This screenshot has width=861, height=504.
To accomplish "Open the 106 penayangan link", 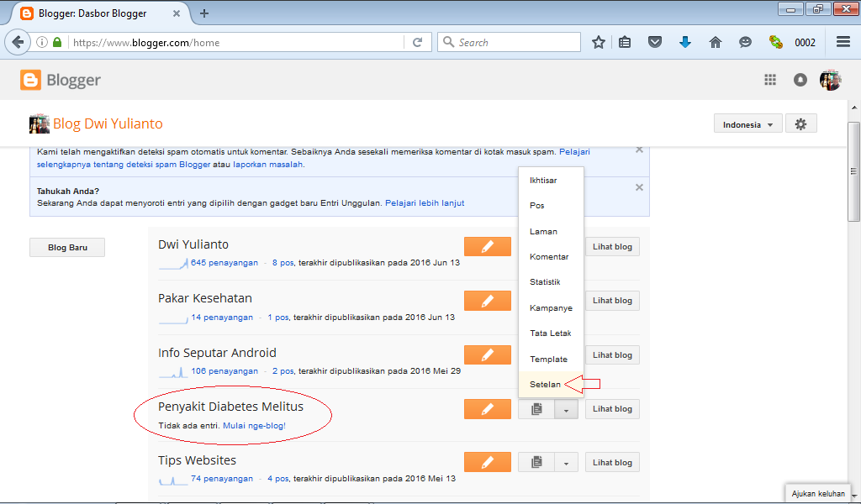I will click(x=224, y=371).
